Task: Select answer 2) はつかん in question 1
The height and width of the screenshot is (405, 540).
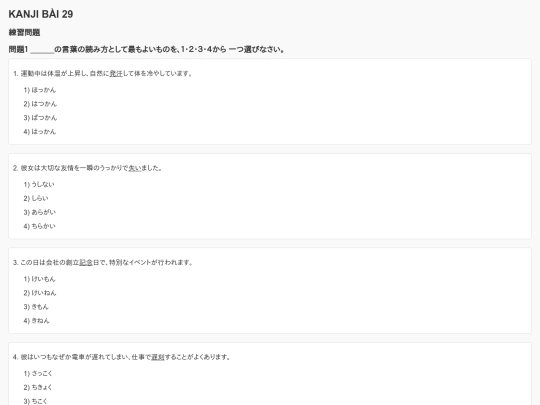Action: pyautogui.click(x=40, y=104)
